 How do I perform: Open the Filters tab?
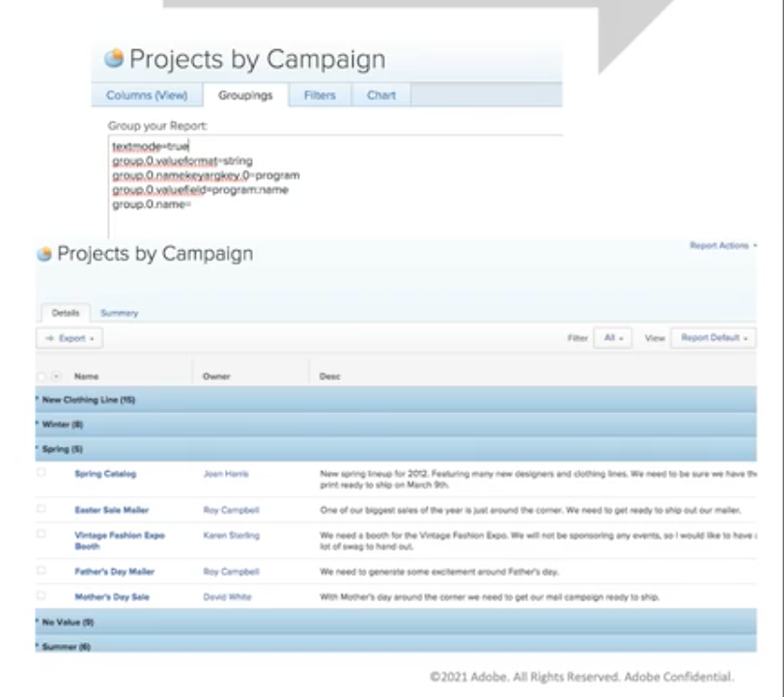[x=320, y=96]
